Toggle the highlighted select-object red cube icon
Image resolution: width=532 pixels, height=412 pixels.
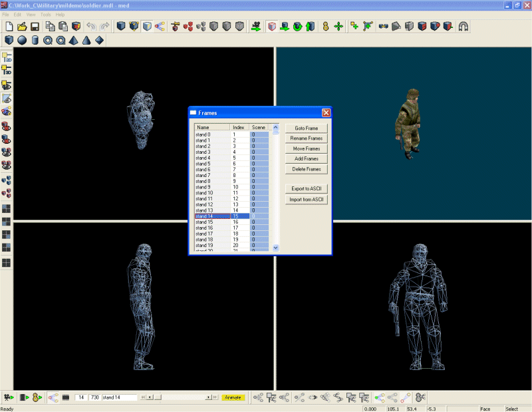point(272,27)
